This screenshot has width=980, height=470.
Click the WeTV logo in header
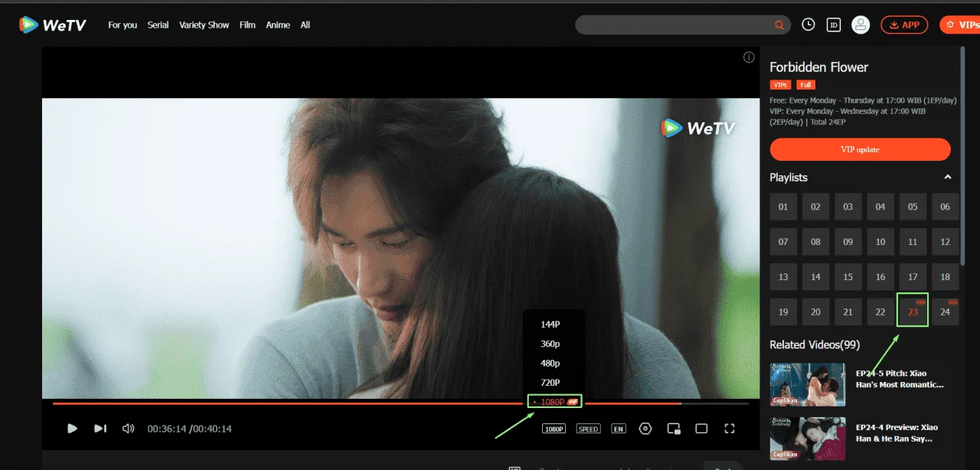[x=53, y=24]
